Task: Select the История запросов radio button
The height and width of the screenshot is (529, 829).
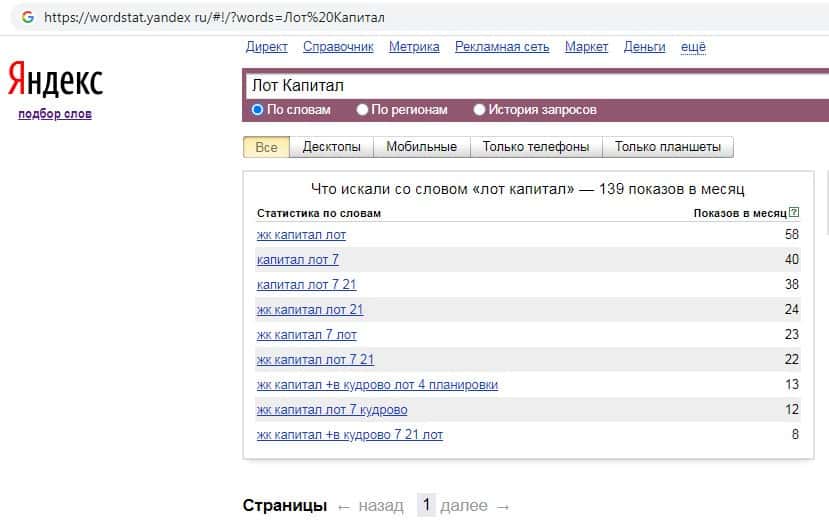Action: click(x=479, y=109)
